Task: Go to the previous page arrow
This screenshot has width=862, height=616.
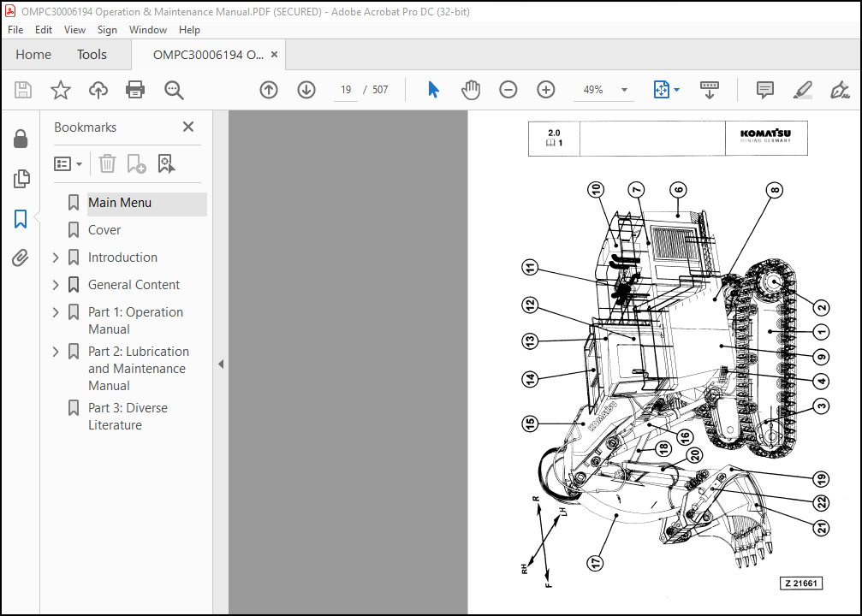Action: (269, 90)
